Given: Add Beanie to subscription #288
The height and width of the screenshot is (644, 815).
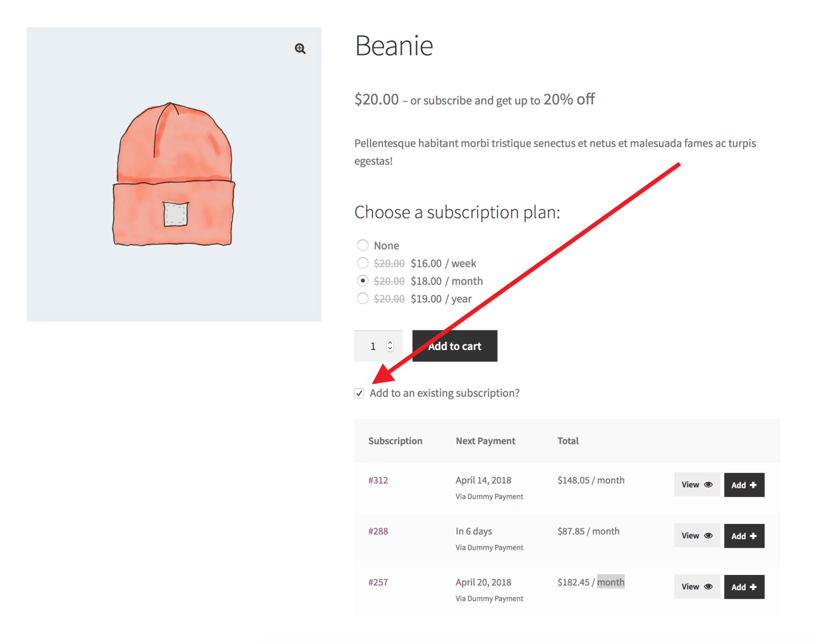Looking at the screenshot, I should pos(744,536).
